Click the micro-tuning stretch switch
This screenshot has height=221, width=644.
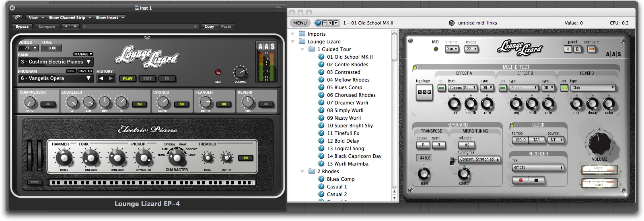pyautogui.click(x=452, y=161)
